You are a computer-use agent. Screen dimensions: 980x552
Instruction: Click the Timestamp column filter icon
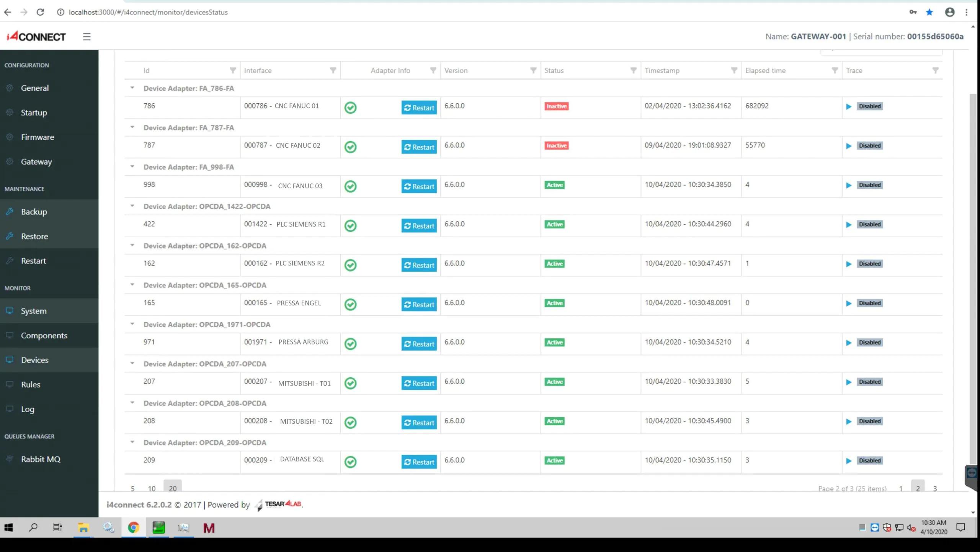[x=733, y=70]
